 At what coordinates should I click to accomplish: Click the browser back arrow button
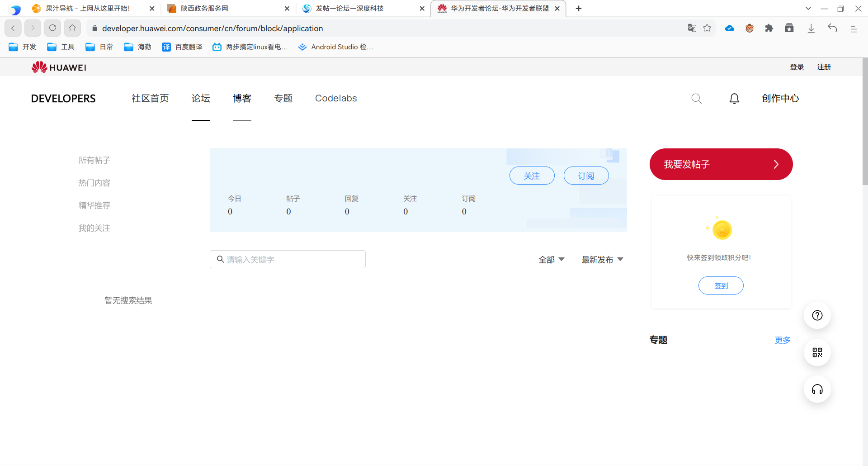(13, 28)
